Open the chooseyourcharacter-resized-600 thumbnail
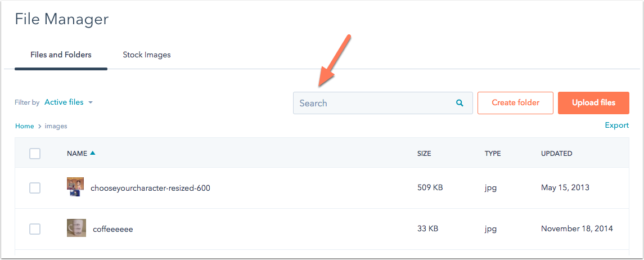644x260 pixels. [x=75, y=187]
